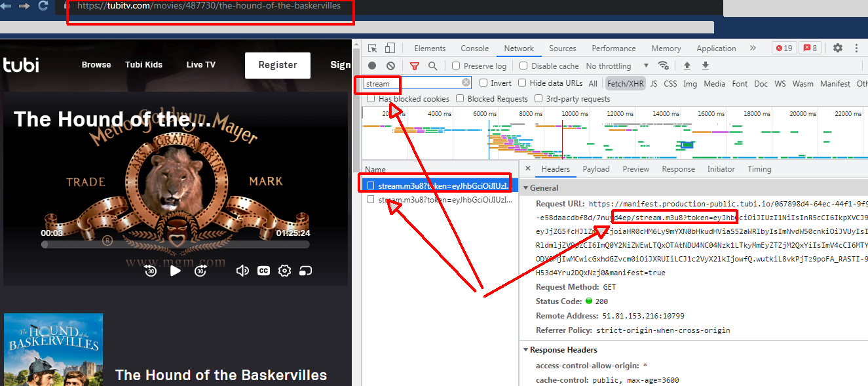This screenshot has width=868, height=386.
Task: Open the DevTools three-dot menu
Action: click(x=856, y=48)
